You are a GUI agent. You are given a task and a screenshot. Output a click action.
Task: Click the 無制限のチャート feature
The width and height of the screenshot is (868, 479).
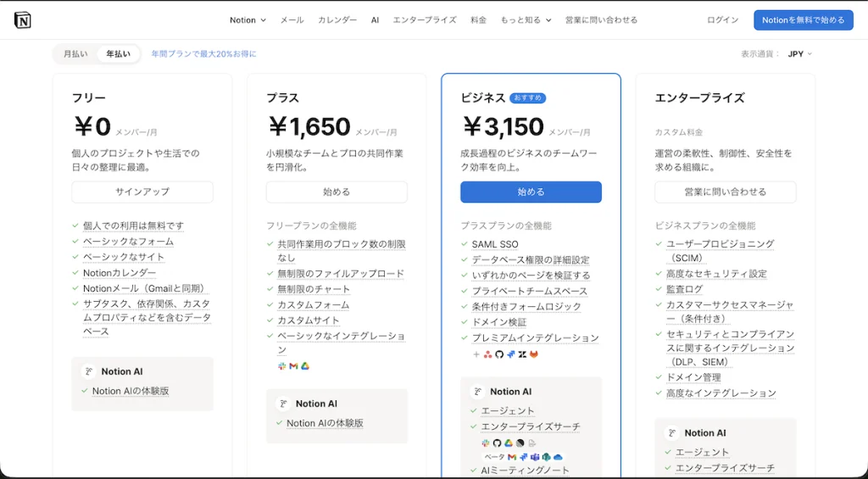(314, 289)
